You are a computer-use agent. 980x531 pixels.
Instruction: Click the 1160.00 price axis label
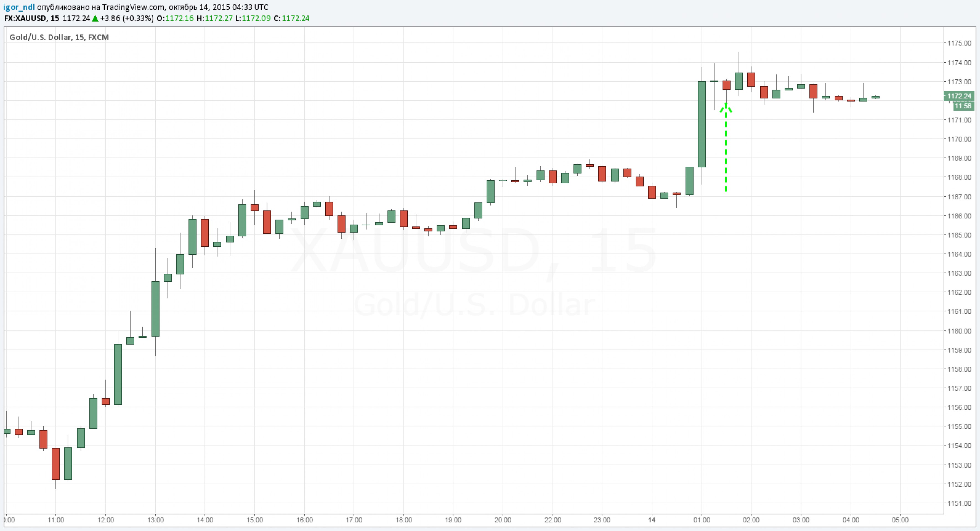click(959, 331)
